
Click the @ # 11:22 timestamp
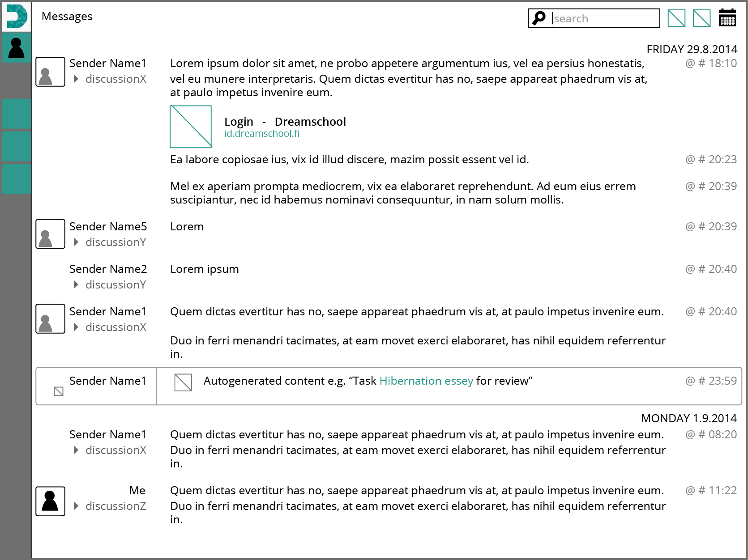pyautogui.click(x=711, y=490)
